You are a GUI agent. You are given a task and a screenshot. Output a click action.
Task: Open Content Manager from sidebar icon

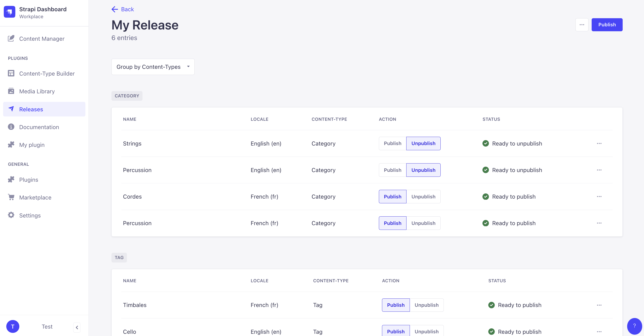coord(11,38)
